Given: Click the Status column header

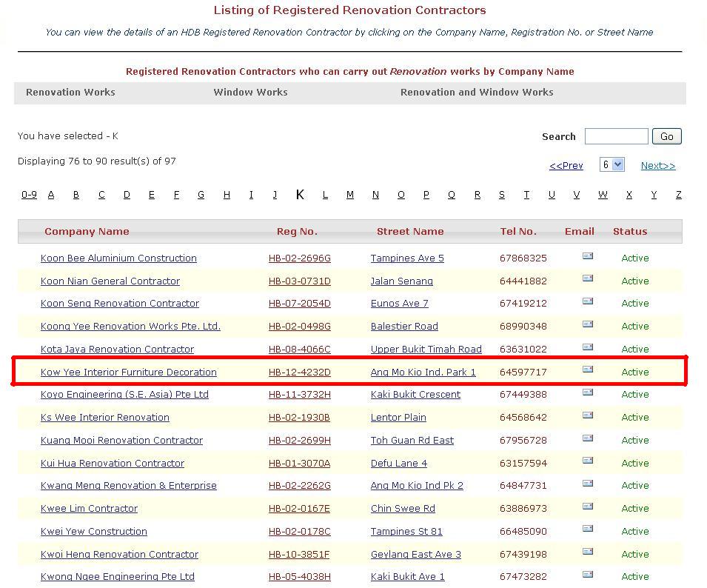Looking at the screenshot, I should click(x=630, y=232).
